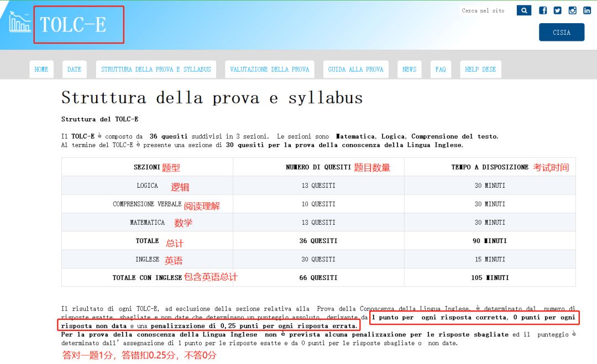Click the '30 QUESITI' Inglese cell

318,259
